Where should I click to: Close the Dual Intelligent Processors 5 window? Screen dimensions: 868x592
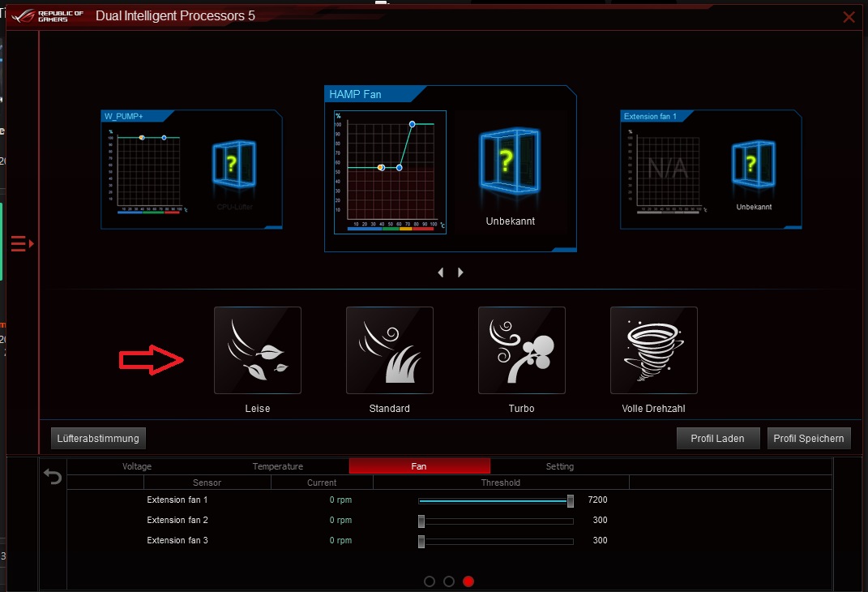[849, 17]
